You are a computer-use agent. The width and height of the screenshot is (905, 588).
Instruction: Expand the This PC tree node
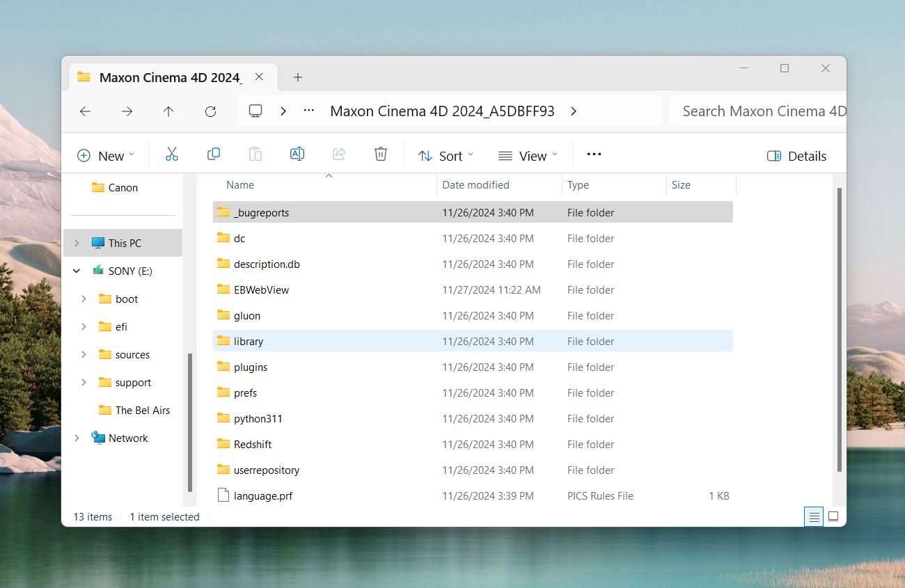(77, 243)
